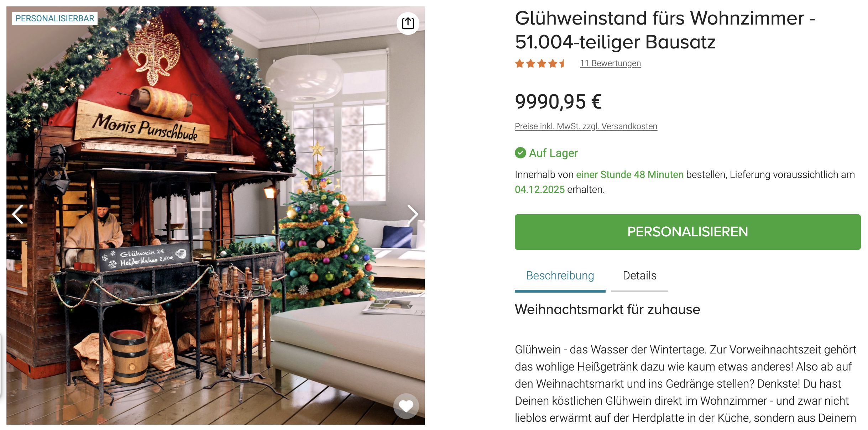Click the product description paragraph text

click(685, 384)
